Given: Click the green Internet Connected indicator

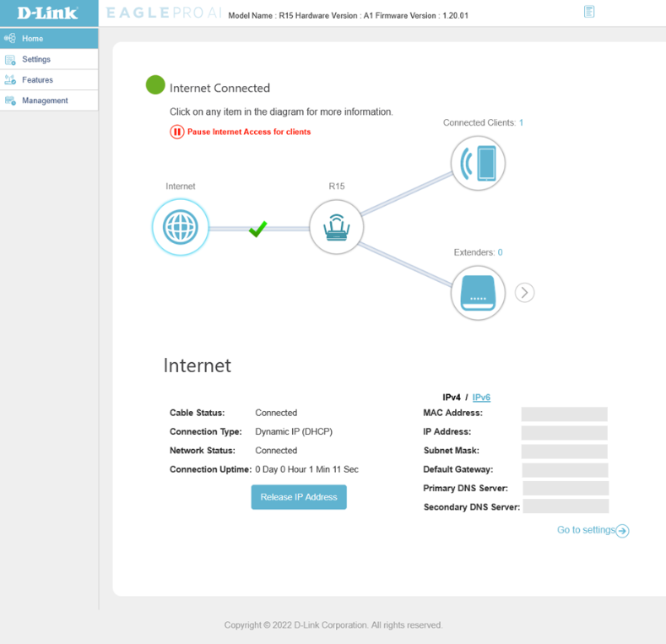Looking at the screenshot, I should pyautogui.click(x=155, y=85).
